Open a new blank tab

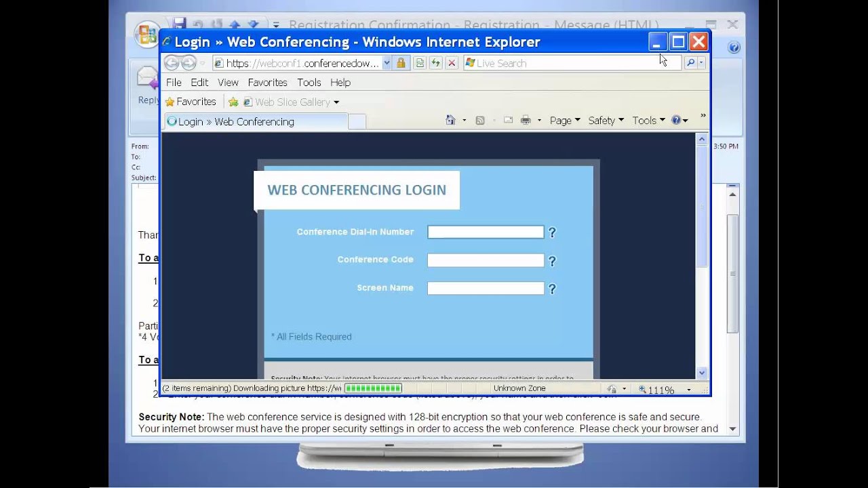[357, 122]
